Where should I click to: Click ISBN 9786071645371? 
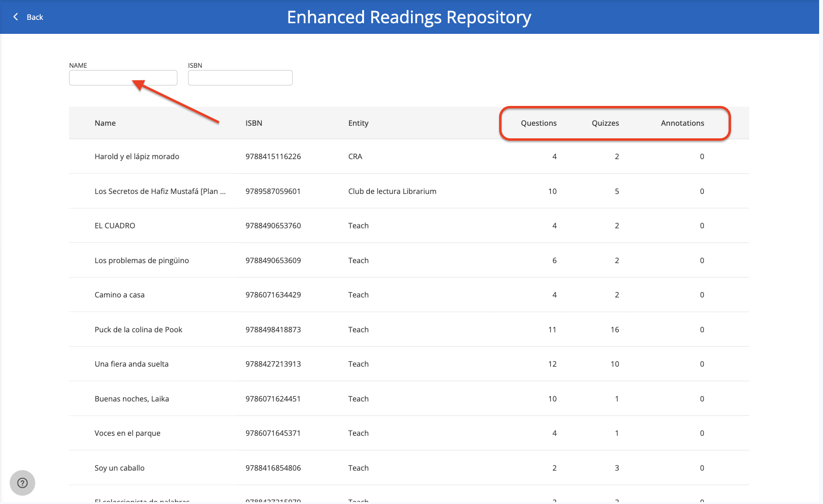coord(273,433)
